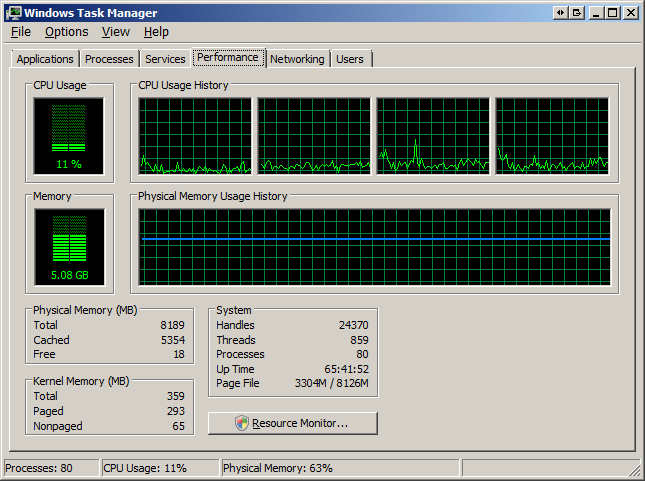Show the Users tab
Viewport: 645px width, 481px height.
click(x=350, y=59)
